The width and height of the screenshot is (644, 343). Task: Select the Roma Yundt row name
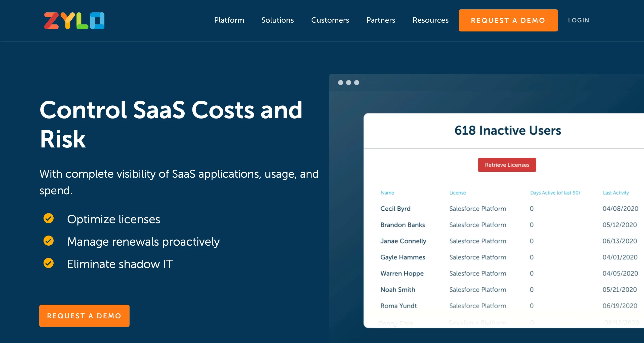pos(398,306)
